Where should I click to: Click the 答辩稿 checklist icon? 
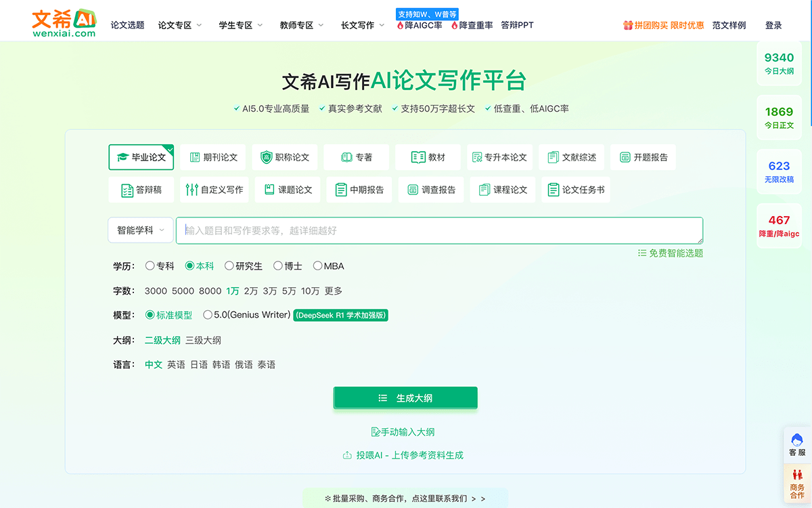point(127,190)
